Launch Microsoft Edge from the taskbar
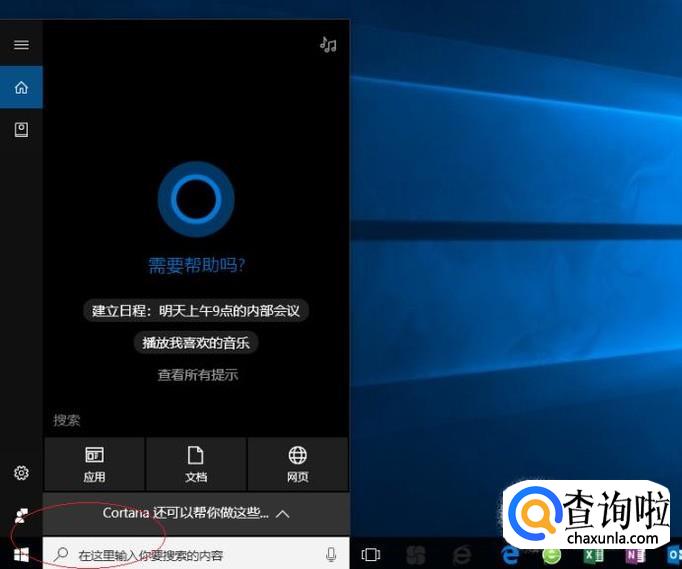Viewport: 682px width, 569px height. tap(510, 555)
